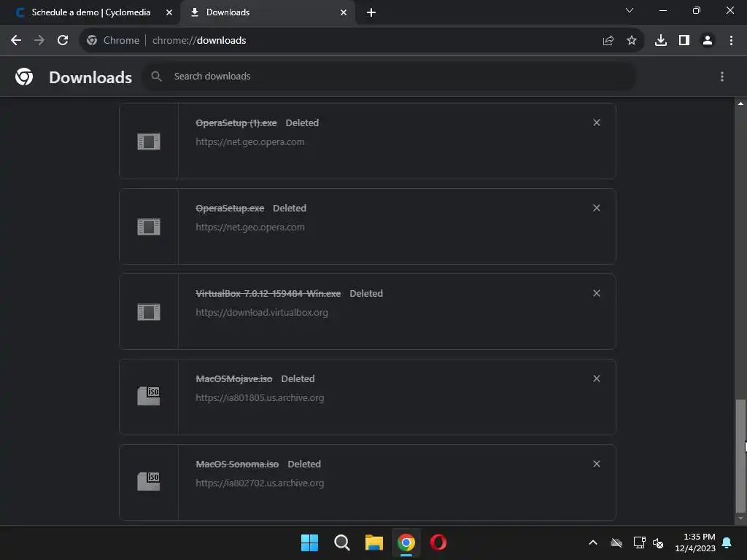Viewport: 747px width, 560px height.
Task: Remove OperaSetup.exe from the list
Action: coord(597,208)
